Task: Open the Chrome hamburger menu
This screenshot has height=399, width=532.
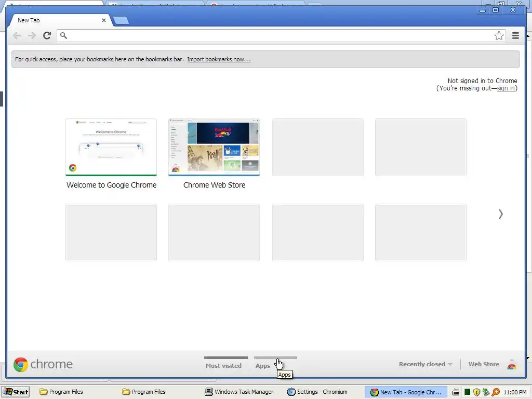Action: 515,36
